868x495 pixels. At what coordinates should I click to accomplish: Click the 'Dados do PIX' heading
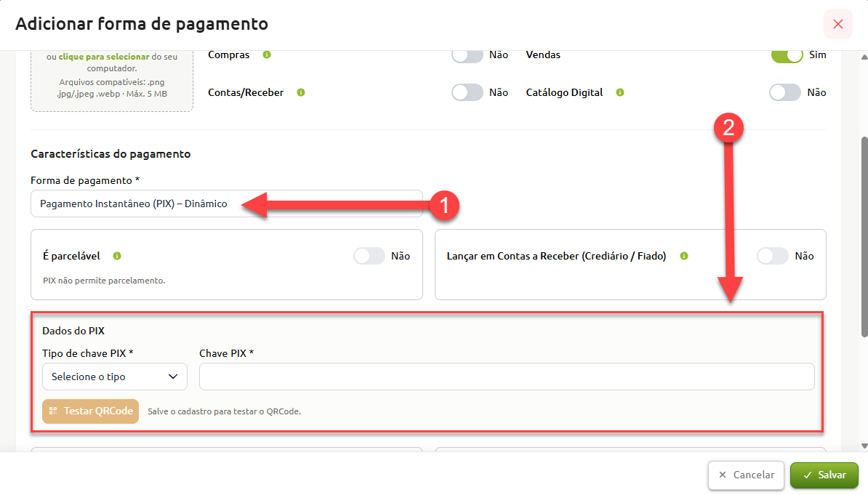coord(73,331)
